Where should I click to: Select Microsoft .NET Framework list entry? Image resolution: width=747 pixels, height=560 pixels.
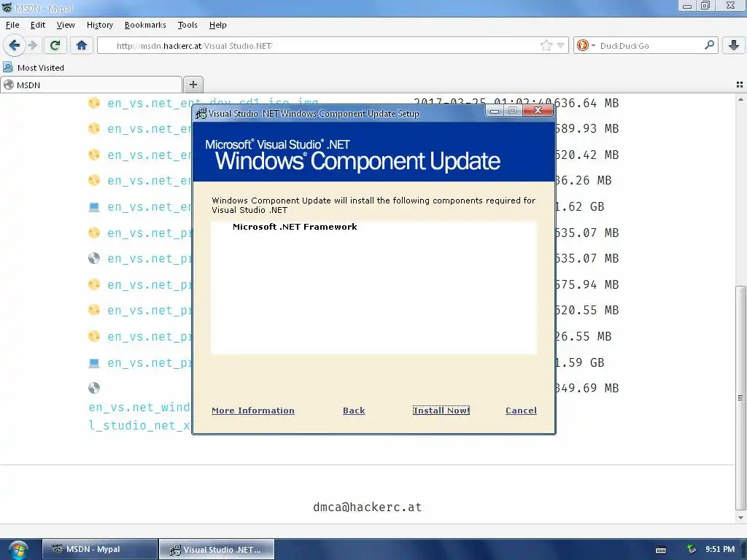[295, 227]
